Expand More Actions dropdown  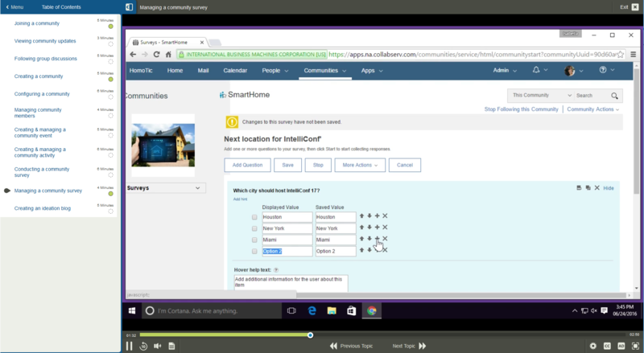pyautogui.click(x=360, y=165)
